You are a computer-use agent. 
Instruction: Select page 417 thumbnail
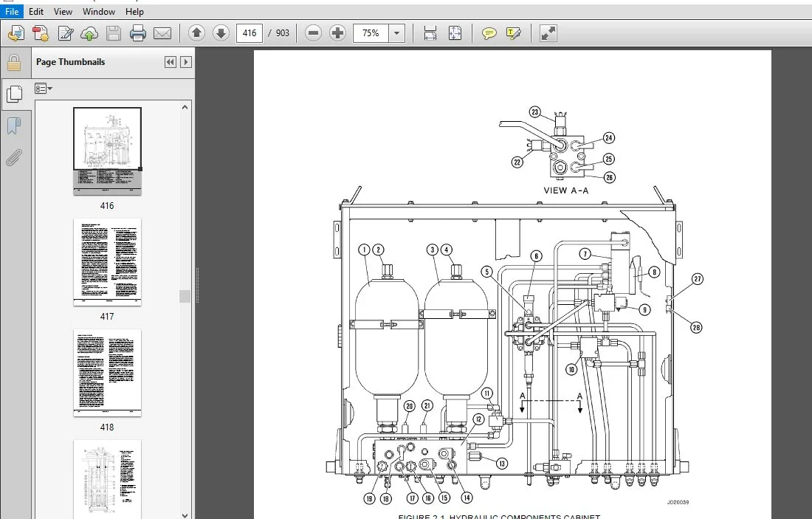pos(107,262)
